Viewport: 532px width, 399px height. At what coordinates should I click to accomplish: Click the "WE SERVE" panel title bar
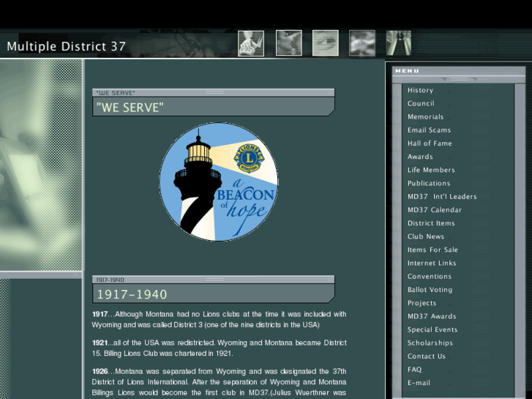point(214,93)
